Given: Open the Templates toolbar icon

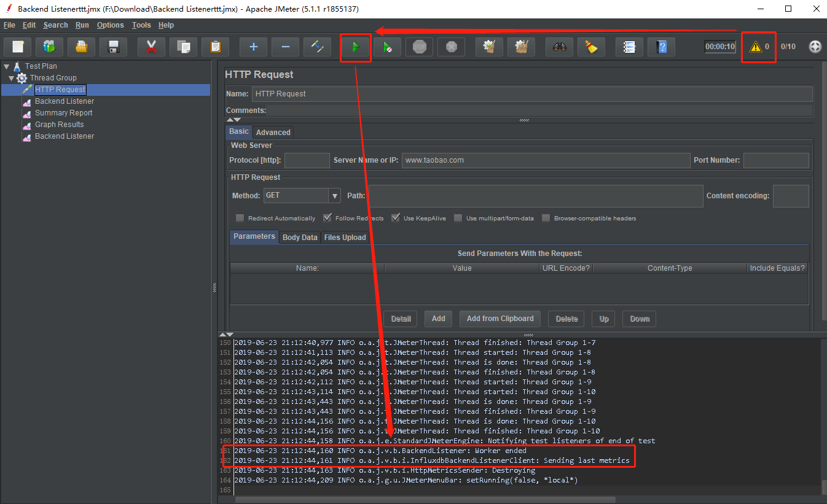Looking at the screenshot, I should click(49, 47).
